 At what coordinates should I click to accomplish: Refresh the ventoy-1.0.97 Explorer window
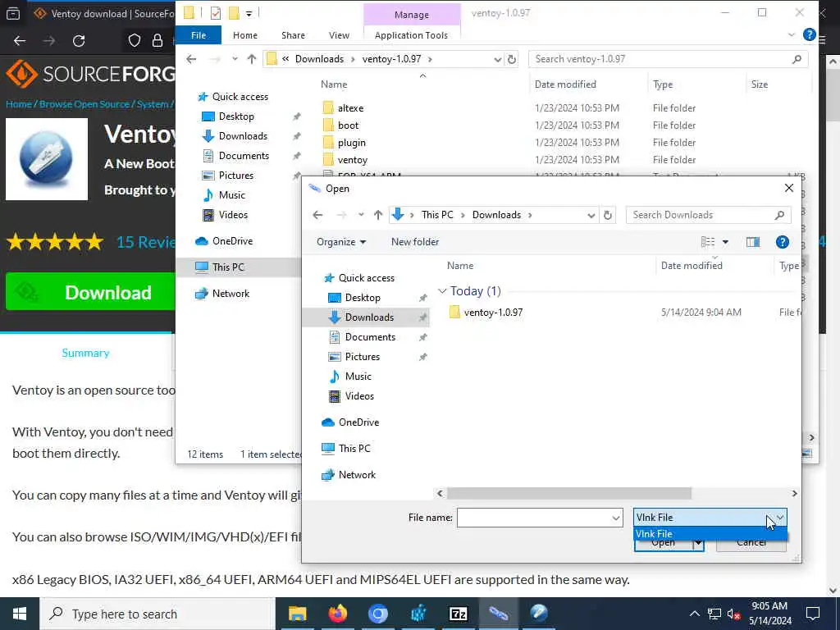(512, 59)
